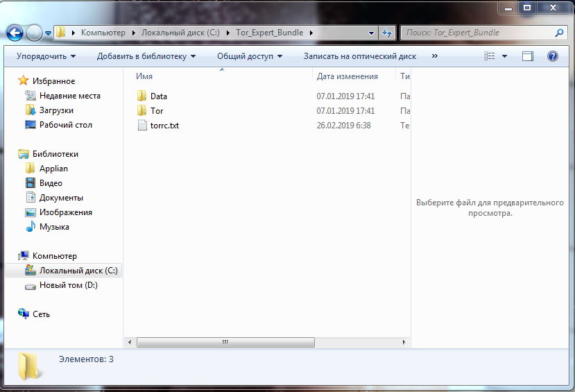Select Новый том (D:) in the sidebar
This screenshot has width=575, height=392.
point(69,285)
